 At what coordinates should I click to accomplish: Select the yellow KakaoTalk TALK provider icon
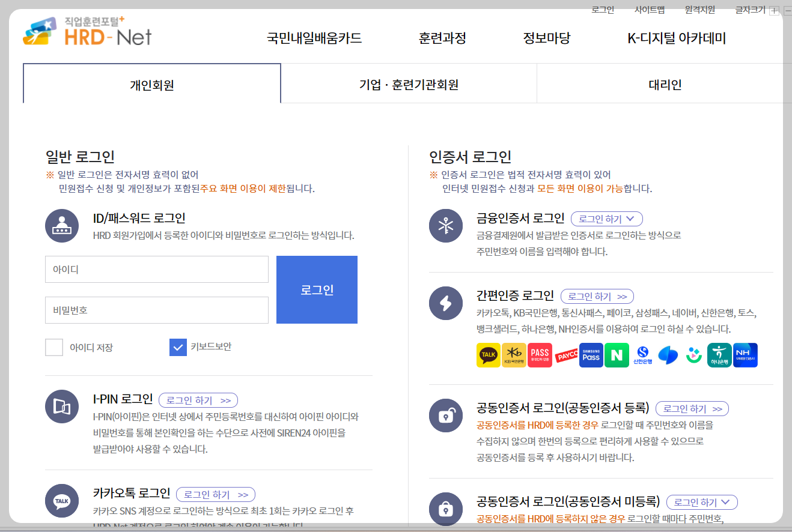[489, 355]
